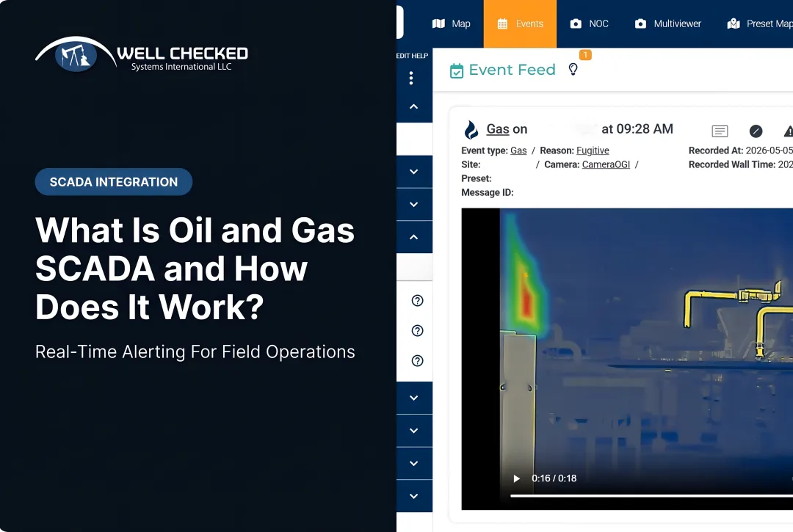The image size is (793, 532).
Task: Open the event notes lines icon
Action: (720, 131)
